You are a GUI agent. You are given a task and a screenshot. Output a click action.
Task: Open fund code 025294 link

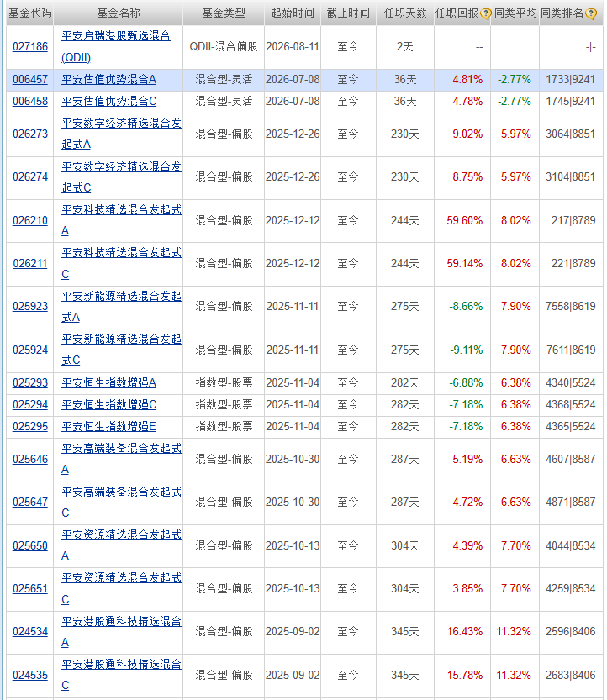(x=30, y=405)
